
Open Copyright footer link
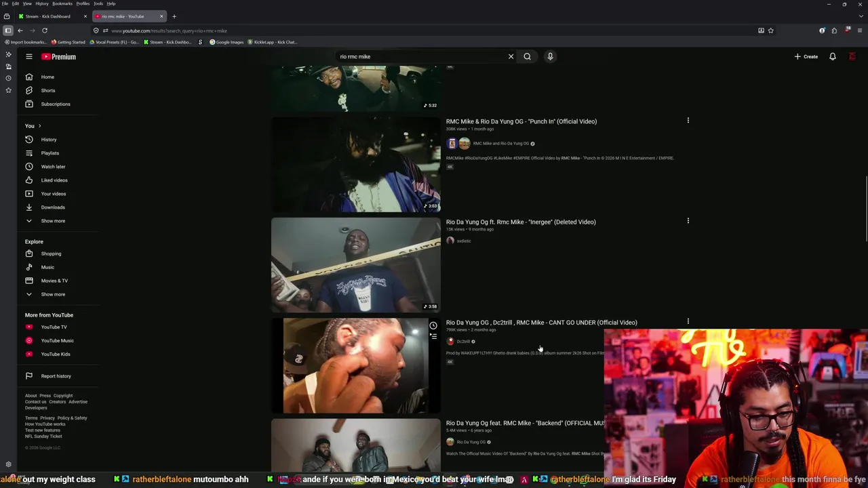(62, 396)
